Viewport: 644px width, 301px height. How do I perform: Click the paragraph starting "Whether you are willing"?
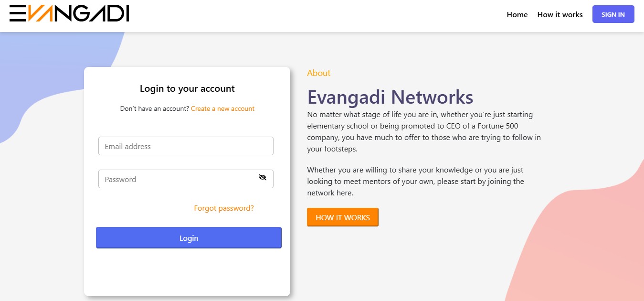415,182
